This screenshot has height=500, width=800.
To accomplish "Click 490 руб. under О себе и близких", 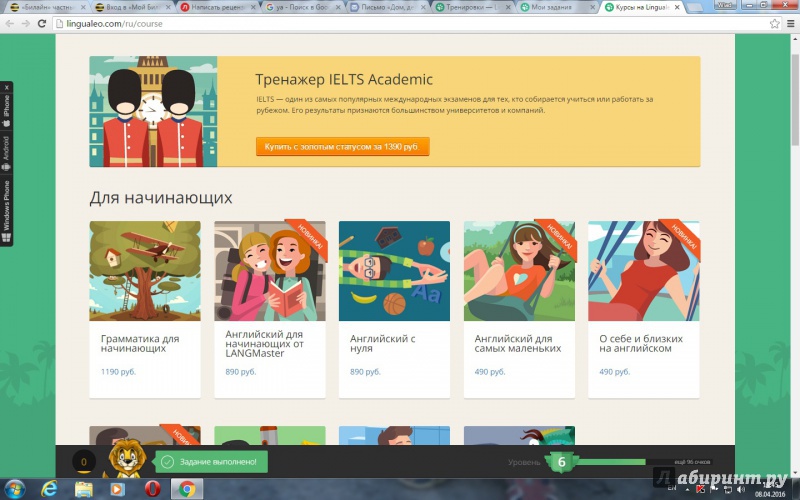I will click(615, 372).
